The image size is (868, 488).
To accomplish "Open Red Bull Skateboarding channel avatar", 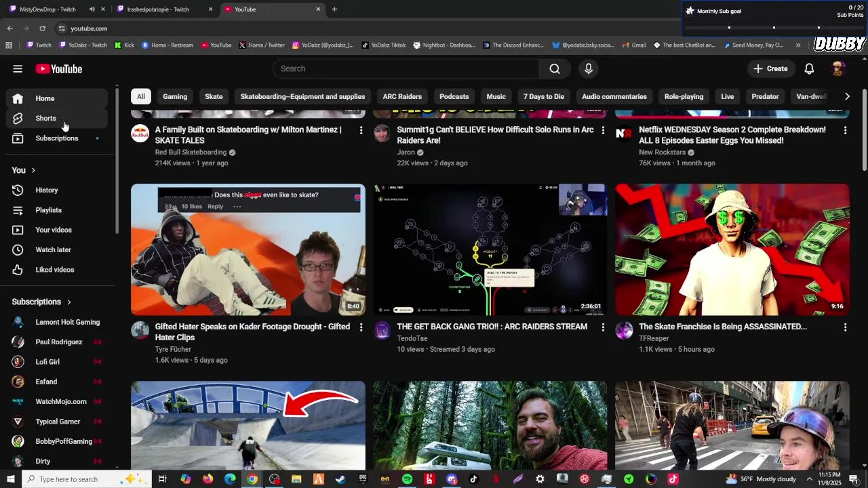I will tap(140, 133).
